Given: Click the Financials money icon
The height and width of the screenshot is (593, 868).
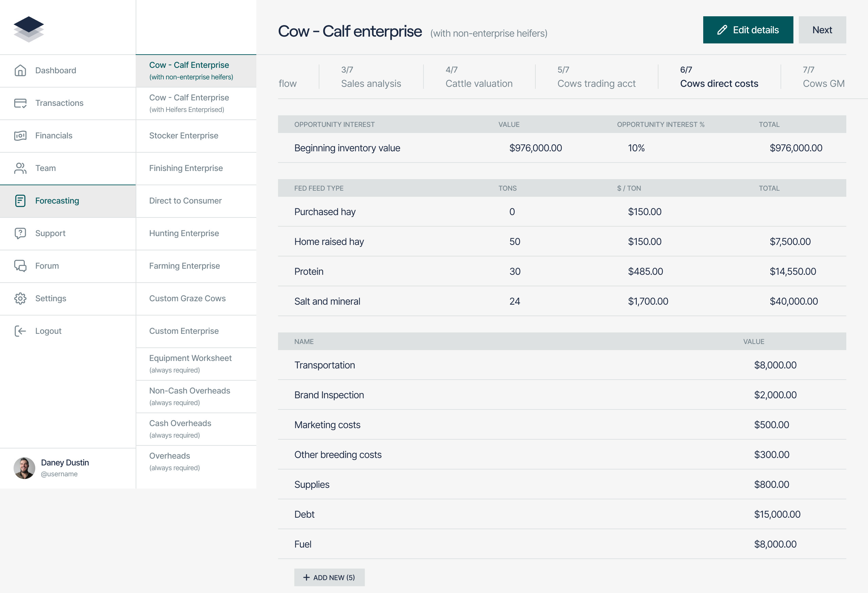Looking at the screenshot, I should (20, 136).
